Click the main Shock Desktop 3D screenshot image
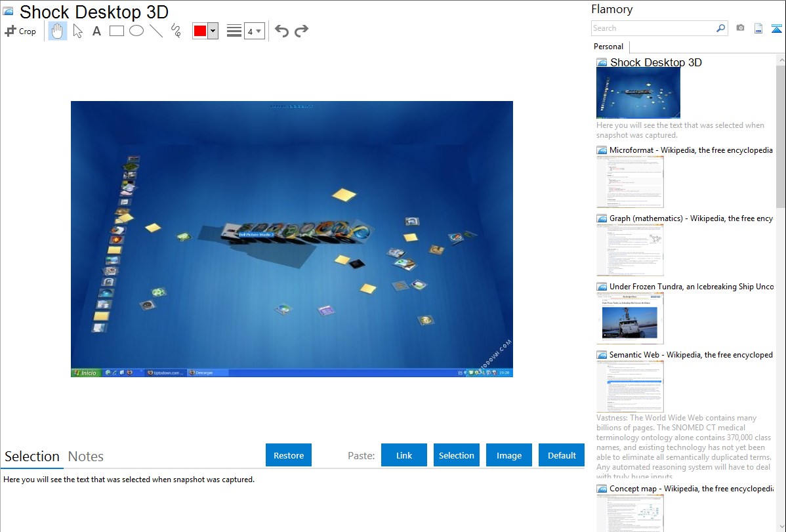The image size is (786, 532). pyautogui.click(x=292, y=239)
